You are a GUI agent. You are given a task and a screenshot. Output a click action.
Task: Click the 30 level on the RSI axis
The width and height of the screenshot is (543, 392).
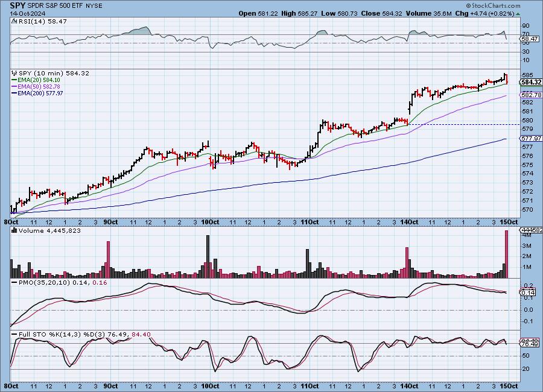[526, 52]
